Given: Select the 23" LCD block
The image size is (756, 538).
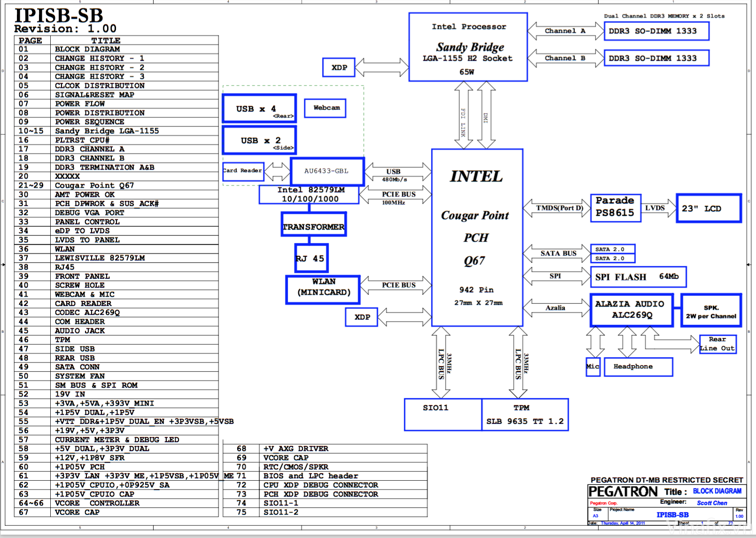Looking at the screenshot, I should tap(709, 208).
